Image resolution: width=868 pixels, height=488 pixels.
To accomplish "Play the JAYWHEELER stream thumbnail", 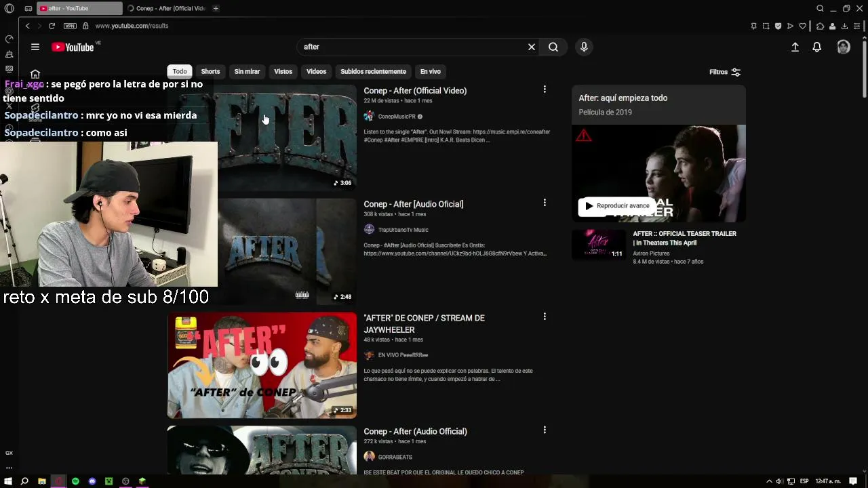I will 262,365.
